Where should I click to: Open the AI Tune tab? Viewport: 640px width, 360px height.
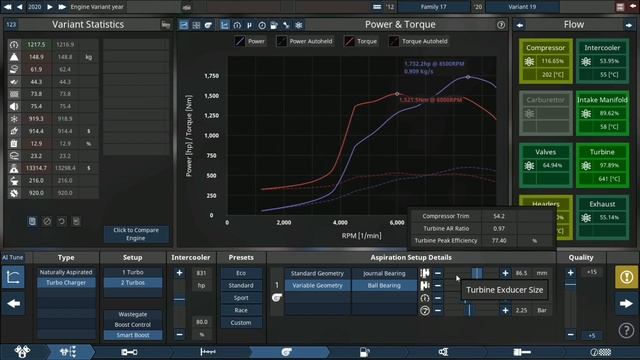point(13,257)
